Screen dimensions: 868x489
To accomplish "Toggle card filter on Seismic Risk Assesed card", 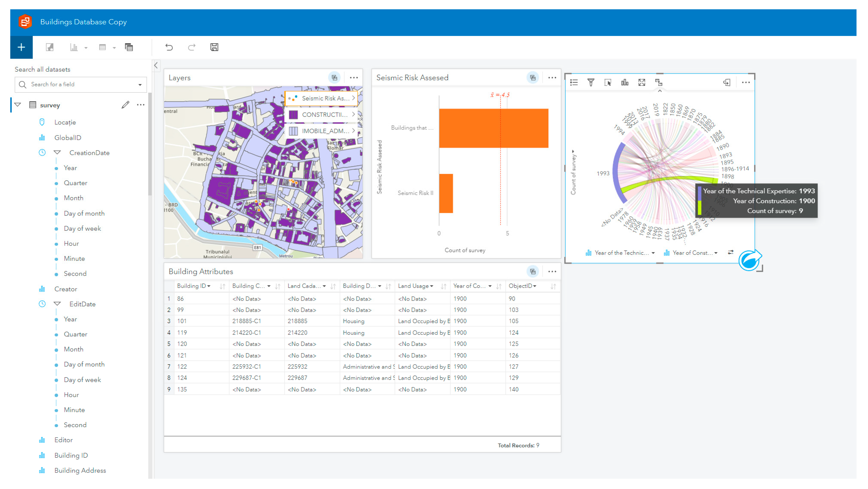I will (532, 78).
